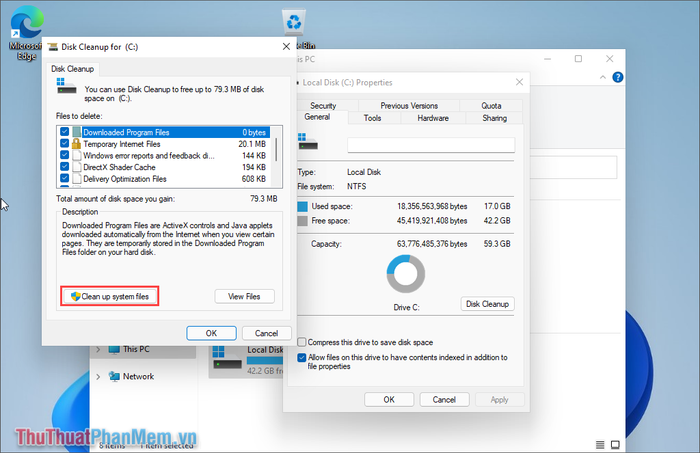Click Clean up system files button

110,296
